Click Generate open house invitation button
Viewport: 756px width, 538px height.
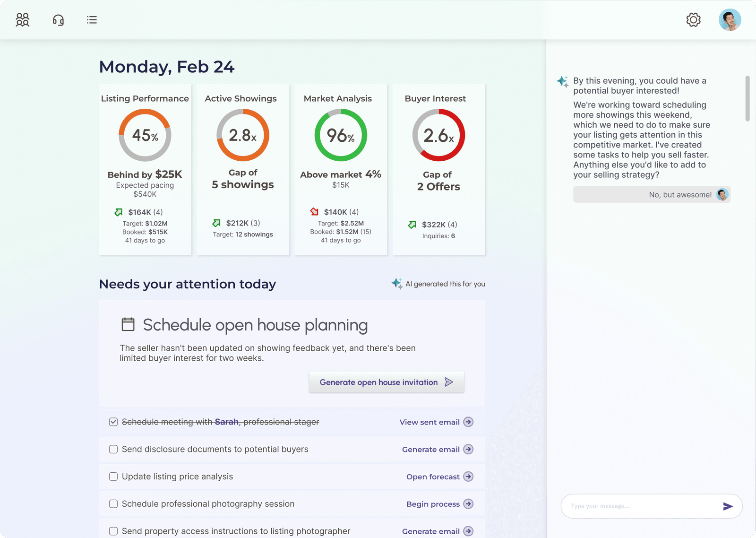tap(387, 382)
